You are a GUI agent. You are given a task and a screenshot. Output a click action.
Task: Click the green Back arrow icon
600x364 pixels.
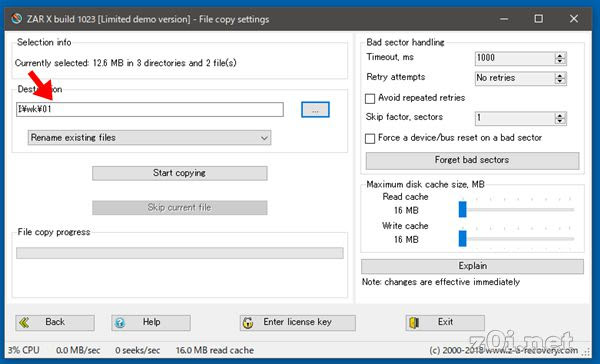pos(24,323)
